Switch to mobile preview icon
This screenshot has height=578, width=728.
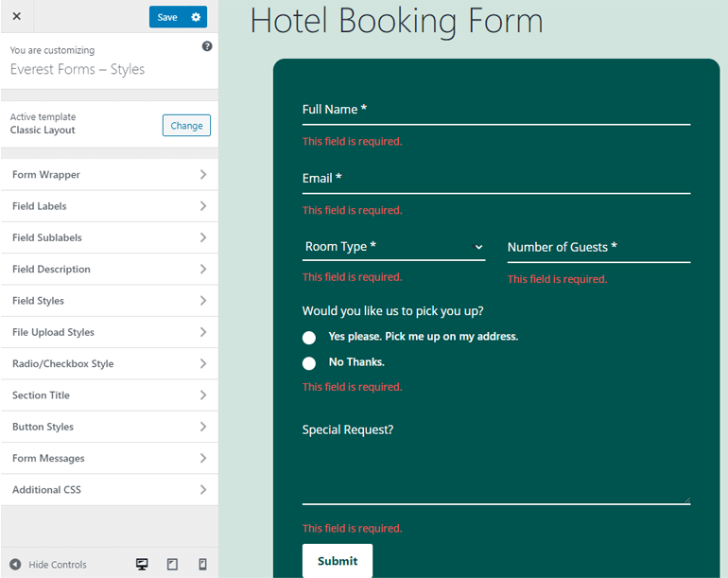click(x=202, y=565)
